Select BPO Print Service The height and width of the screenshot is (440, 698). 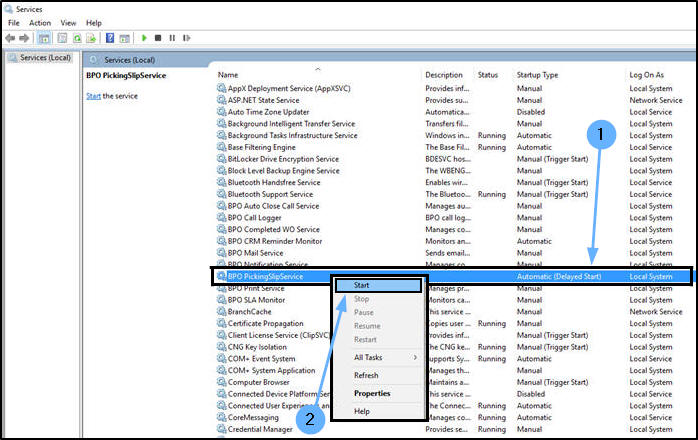(256, 288)
